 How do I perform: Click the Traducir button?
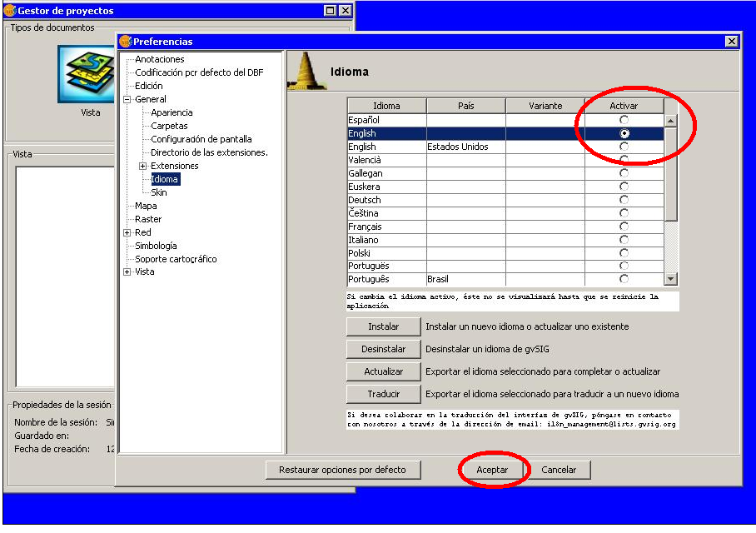[383, 394]
